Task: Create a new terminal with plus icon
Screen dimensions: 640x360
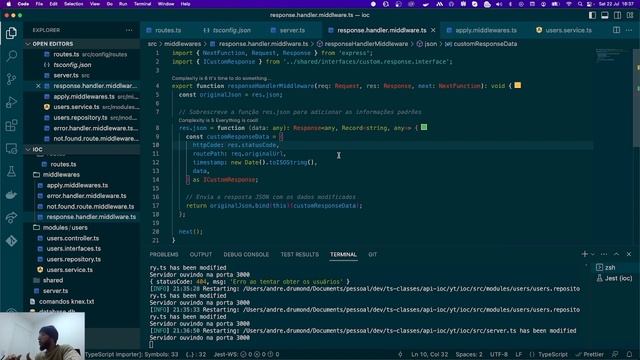Action: (584, 254)
